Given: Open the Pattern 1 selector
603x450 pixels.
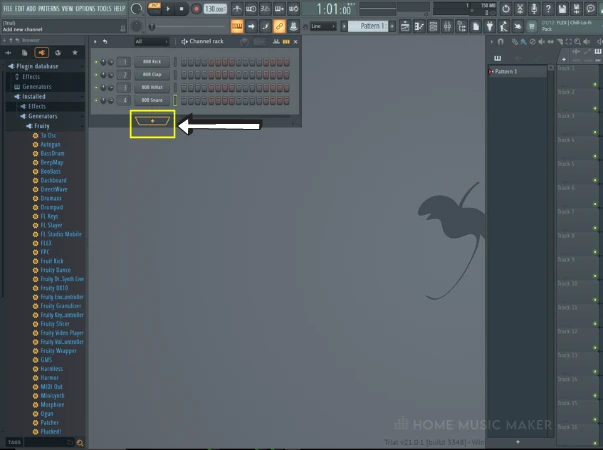Looking at the screenshot, I should click(368, 26).
